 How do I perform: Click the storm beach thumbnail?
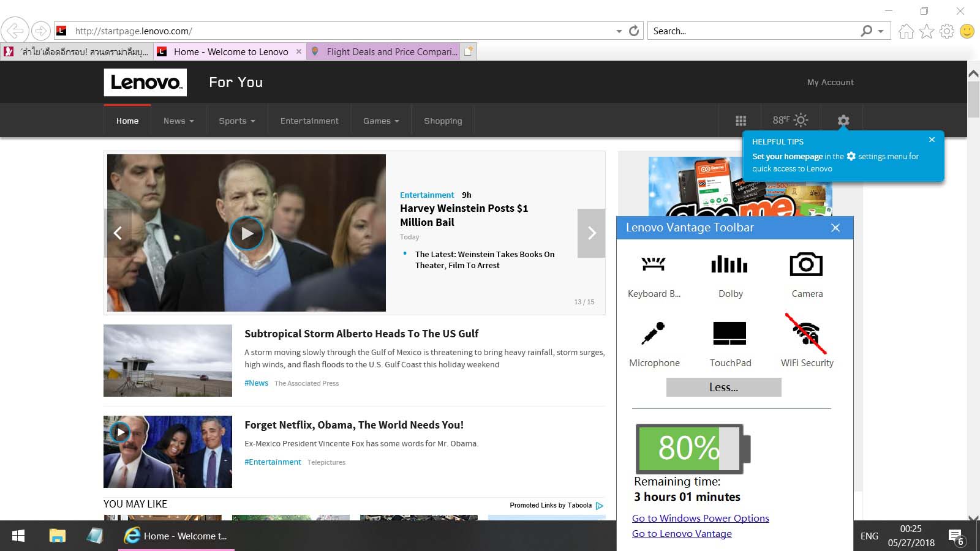tap(168, 361)
